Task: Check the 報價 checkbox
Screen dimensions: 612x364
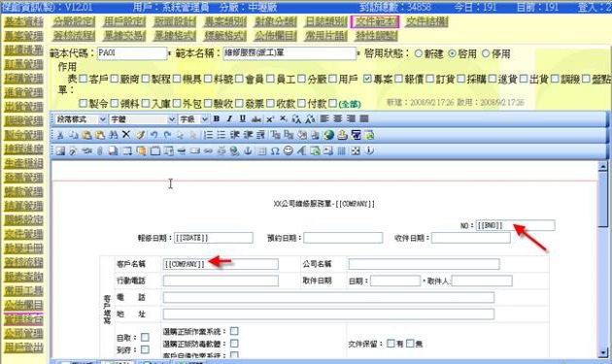Action: 398,79
